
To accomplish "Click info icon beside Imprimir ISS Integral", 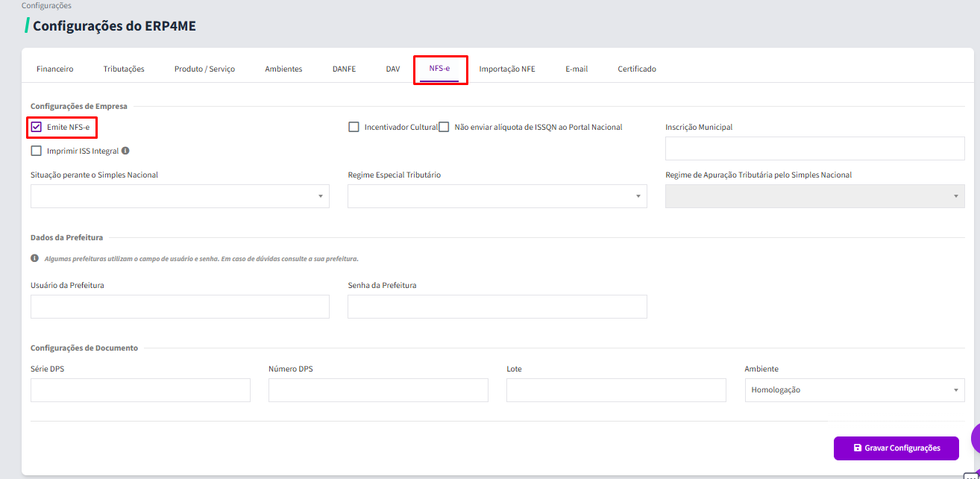I will pyautogui.click(x=125, y=151).
